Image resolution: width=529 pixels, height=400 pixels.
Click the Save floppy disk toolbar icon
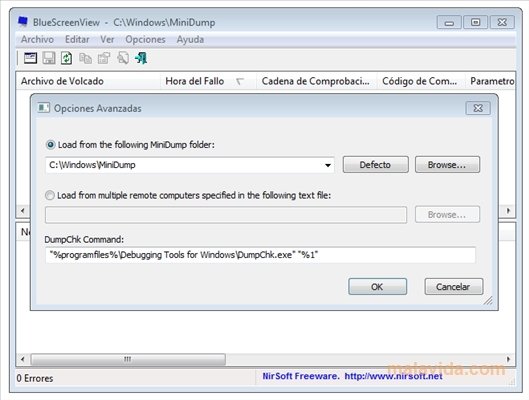click(49, 58)
